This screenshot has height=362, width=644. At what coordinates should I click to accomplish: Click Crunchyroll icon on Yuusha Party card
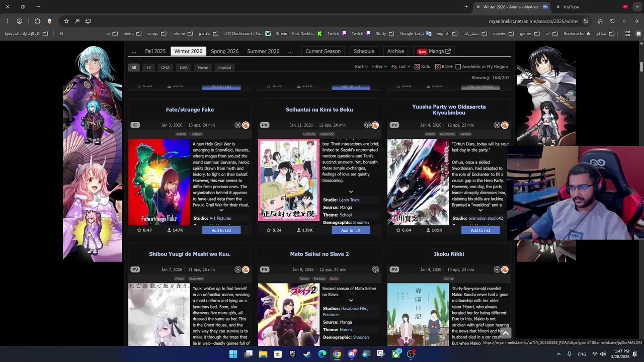505,125
